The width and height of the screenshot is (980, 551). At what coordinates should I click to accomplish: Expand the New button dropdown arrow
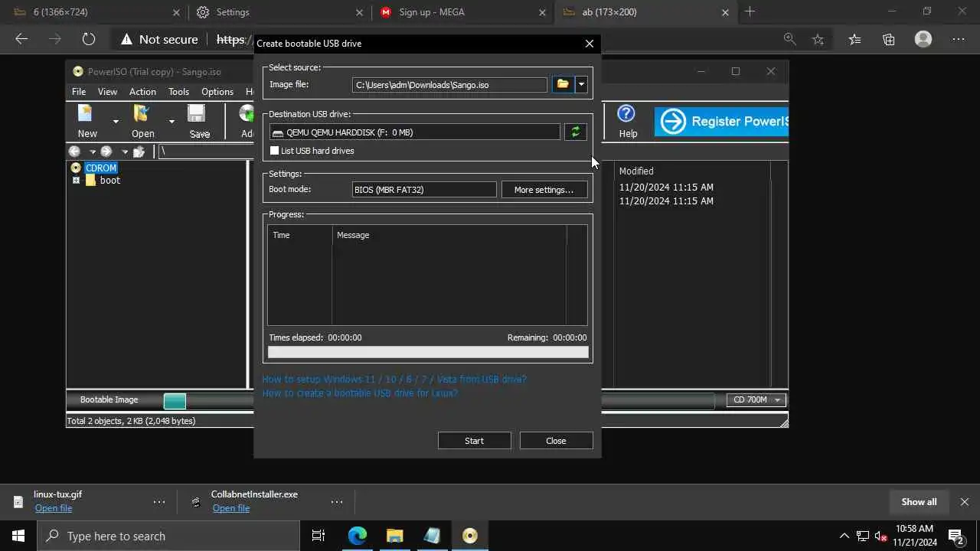click(116, 121)
